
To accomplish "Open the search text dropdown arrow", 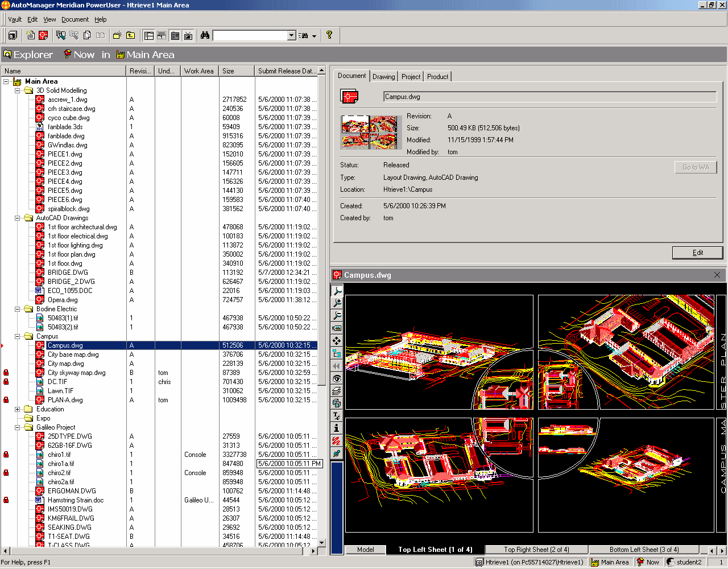I will [x=292, y=35].
